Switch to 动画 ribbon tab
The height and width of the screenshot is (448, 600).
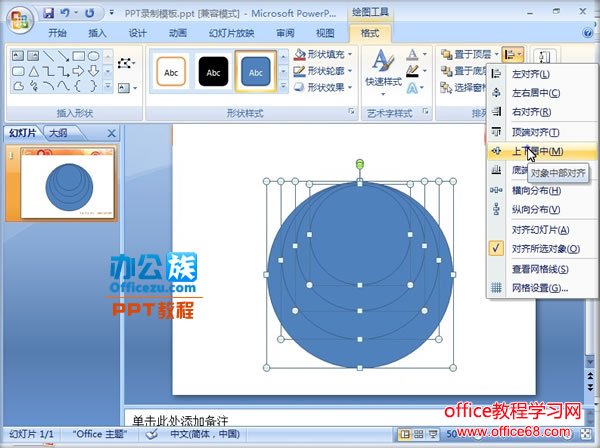coord(178,33)
